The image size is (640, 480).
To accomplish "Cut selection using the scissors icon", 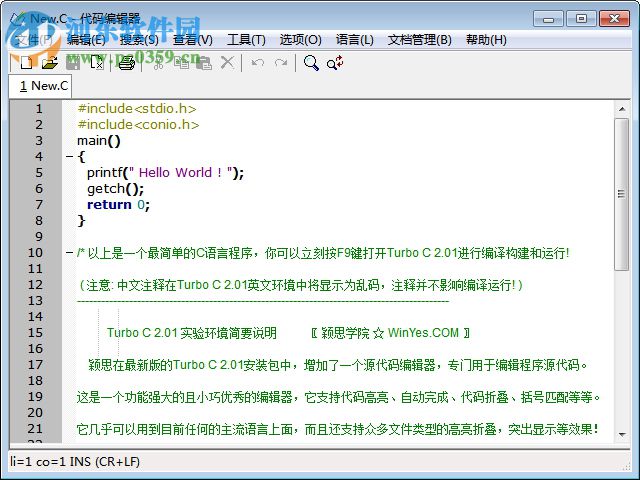I will [x=158, y=63].
